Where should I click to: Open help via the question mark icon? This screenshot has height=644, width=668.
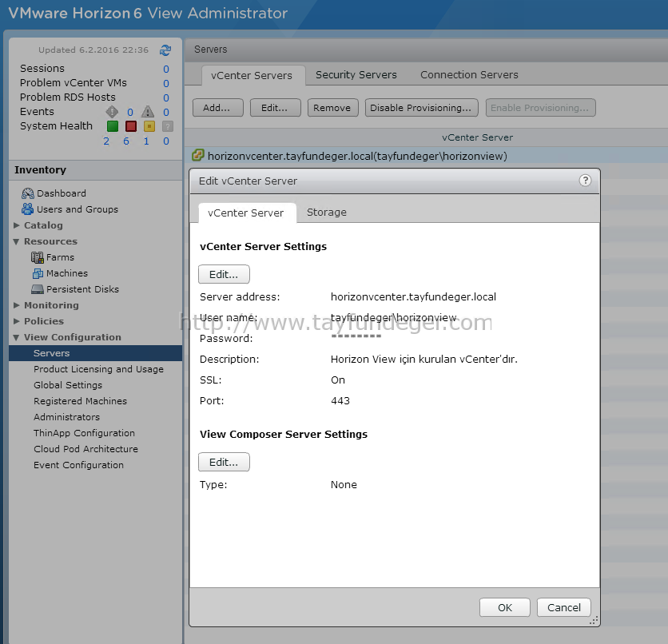point(585,181)
